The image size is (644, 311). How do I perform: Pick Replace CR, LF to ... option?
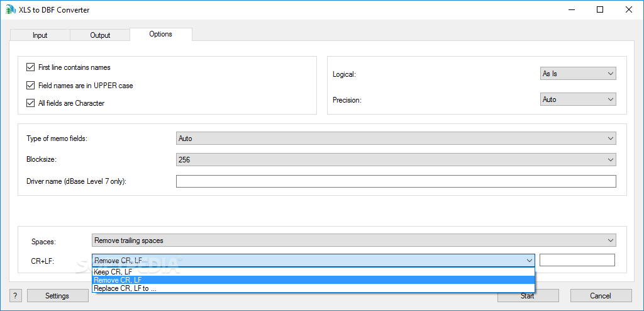(x=313, y=288)
